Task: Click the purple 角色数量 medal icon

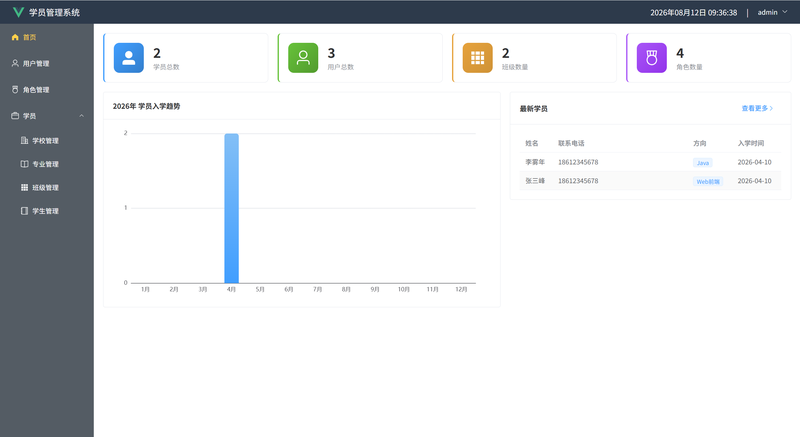Action: [652, 58]
